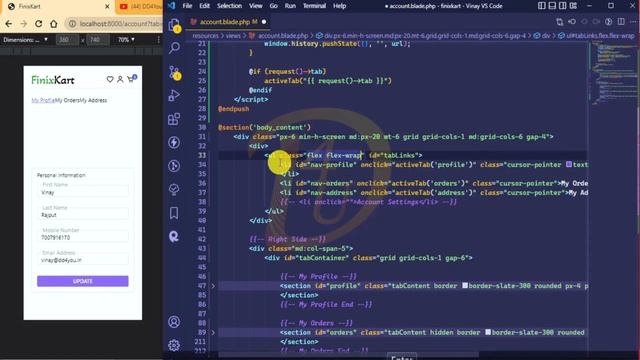Open the Search view in activity bar
This screenshot has height=360, width=640.
(174, 48)
